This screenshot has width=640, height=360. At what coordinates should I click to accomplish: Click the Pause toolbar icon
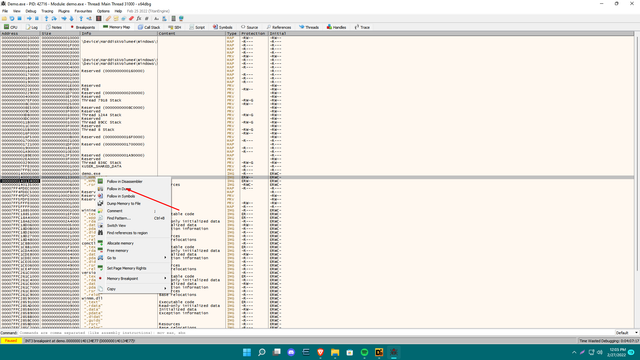[37, 18]
